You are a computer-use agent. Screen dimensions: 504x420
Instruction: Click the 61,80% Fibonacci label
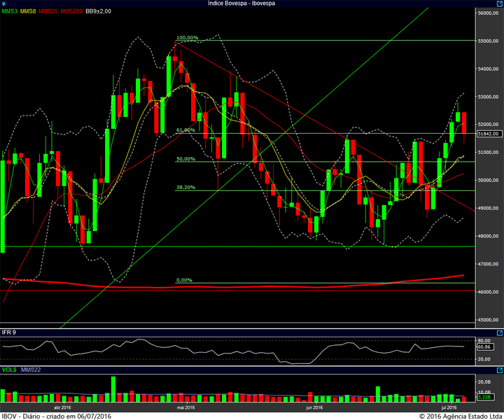(185, 130)
